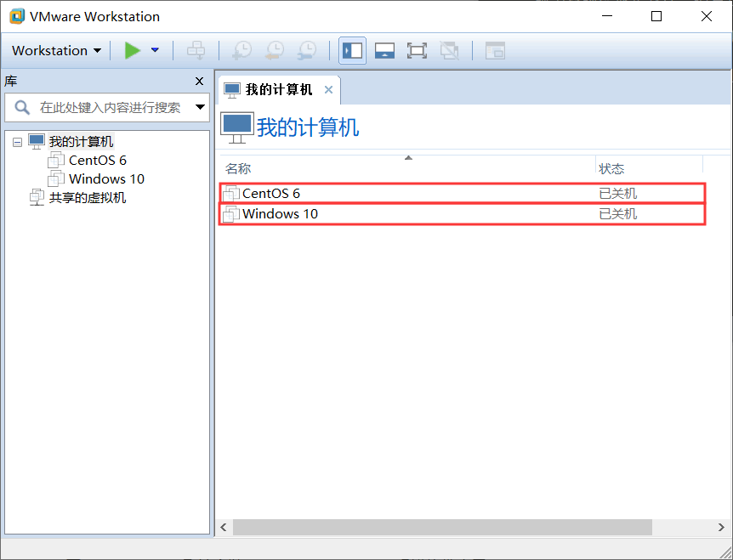Click the Unity mode icon
The image size is (733, 560).
tap(449, 51)
